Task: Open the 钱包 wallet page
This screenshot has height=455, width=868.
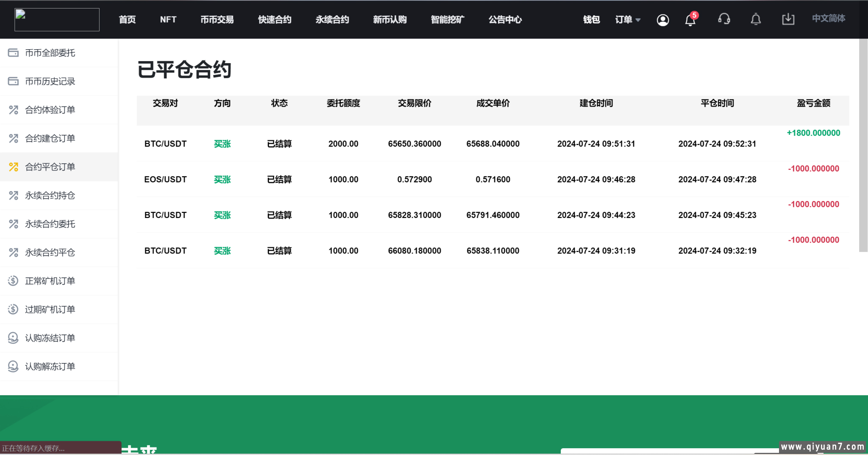Action: 591,19
